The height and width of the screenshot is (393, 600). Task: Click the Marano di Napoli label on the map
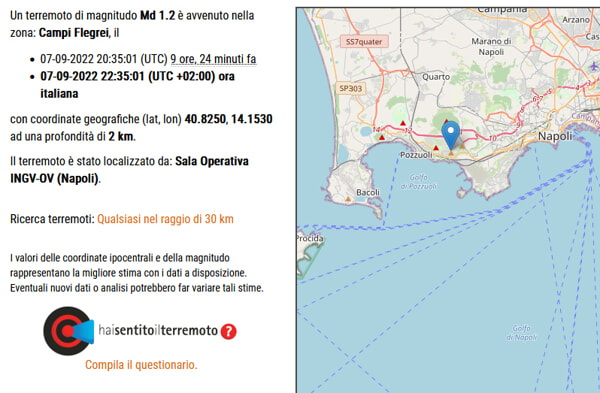491,46
